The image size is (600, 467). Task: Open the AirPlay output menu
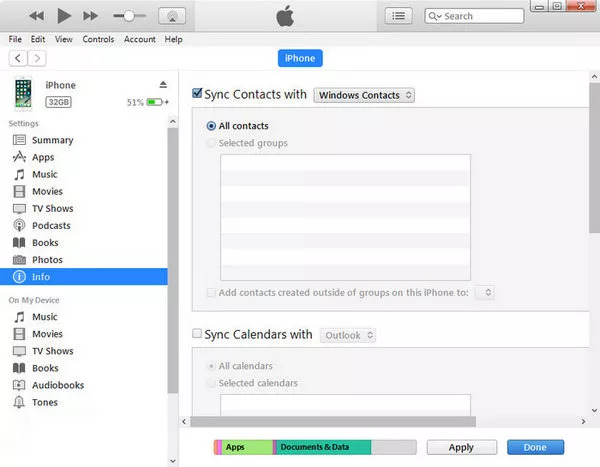click(172, 16)
